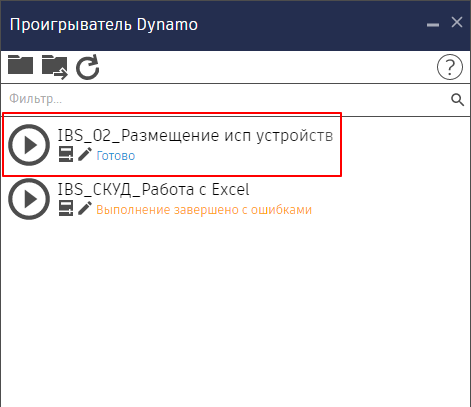The image size is (471, 407).
Task: Run the IBS_СКУД_Работа с Excel script
Action: pos(29,199)
